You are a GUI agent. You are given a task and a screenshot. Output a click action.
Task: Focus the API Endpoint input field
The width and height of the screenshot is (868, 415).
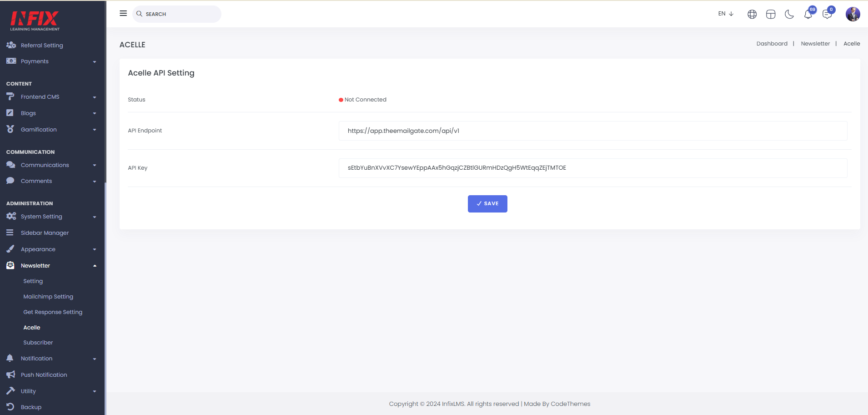(593, 131)
